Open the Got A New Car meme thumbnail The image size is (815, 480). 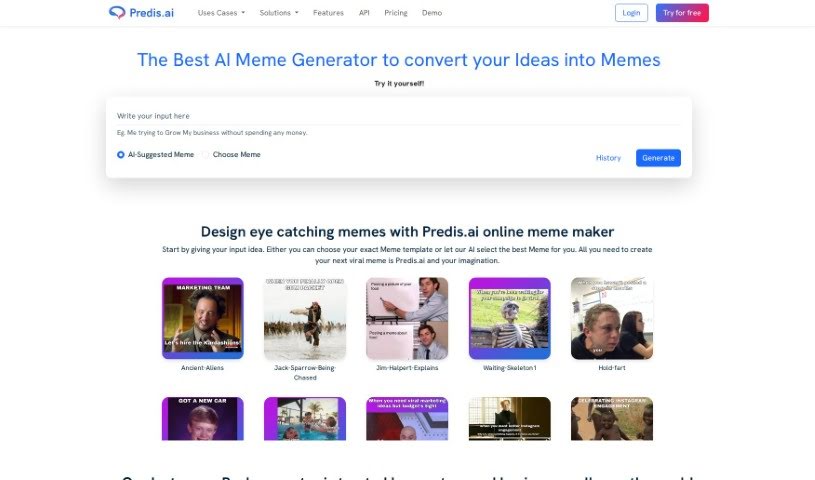[x=202, y=419]
